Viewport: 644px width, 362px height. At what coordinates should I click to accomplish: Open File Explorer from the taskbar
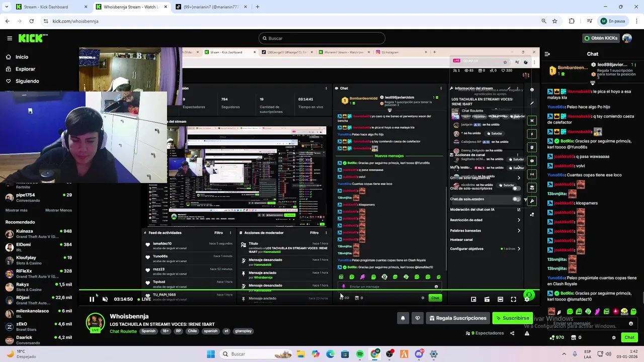pos(300,354)
